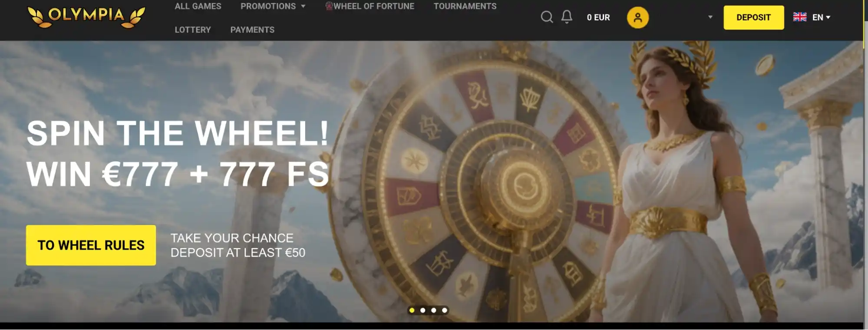
Task: Click the Olympia logo
Action: (x=86, y=16)
